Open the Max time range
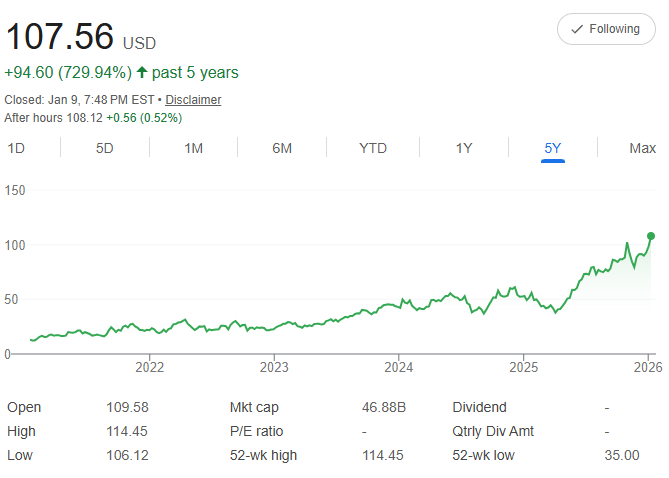Viewport: 669px width, 478px height. [642, 148]
